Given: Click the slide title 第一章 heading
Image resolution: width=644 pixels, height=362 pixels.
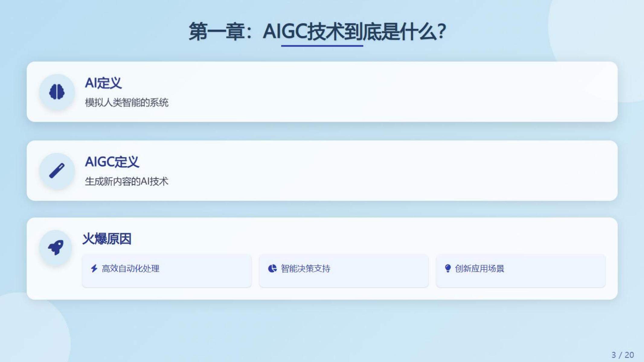Looking at the screenshot, I should click(x=317, y=31).
